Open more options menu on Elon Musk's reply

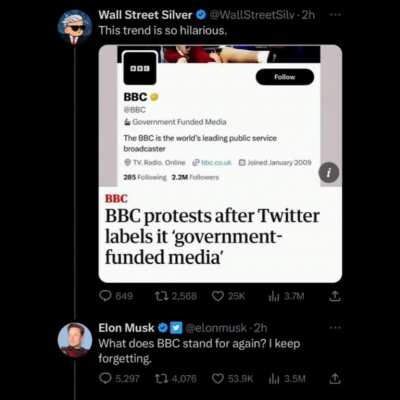[x=335, y=328]
